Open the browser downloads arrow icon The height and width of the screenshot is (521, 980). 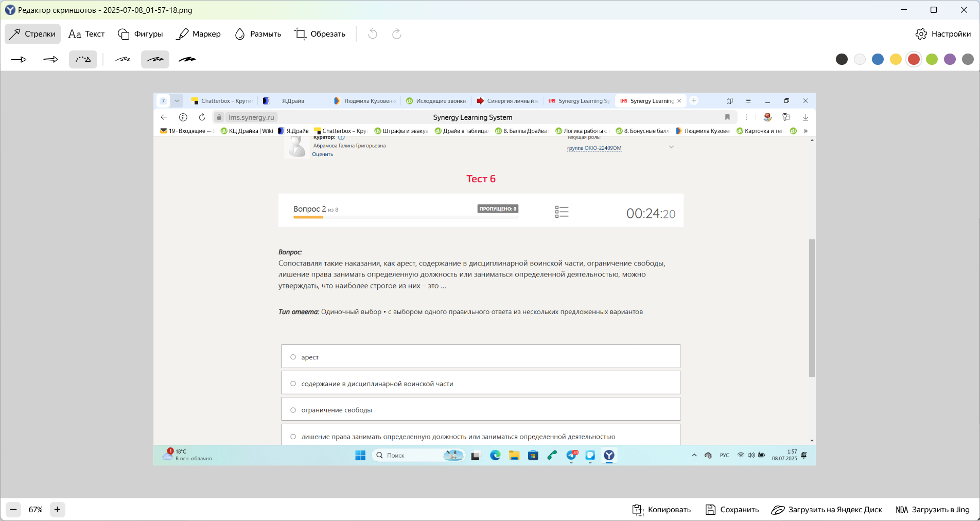click(806, 117)
